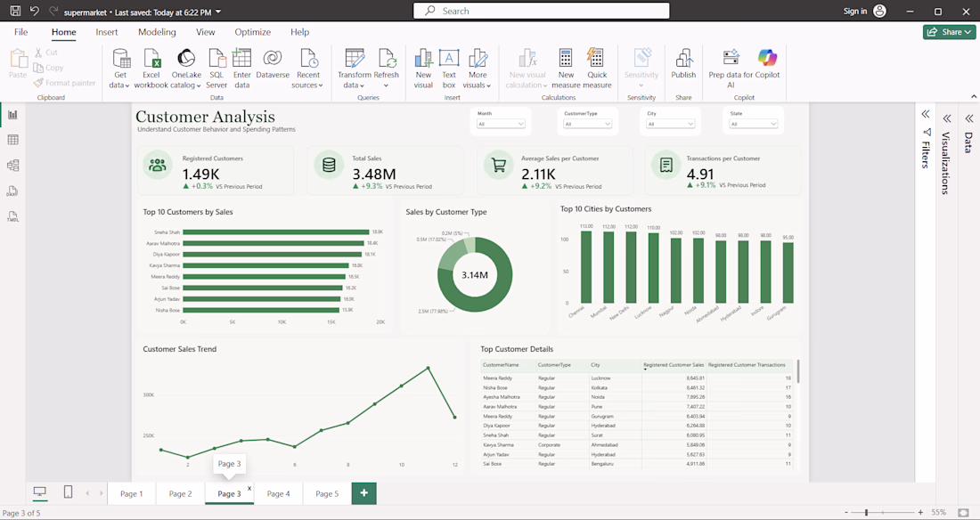Import from Excel workbook

pyautogui.click(x=151, y=69)
